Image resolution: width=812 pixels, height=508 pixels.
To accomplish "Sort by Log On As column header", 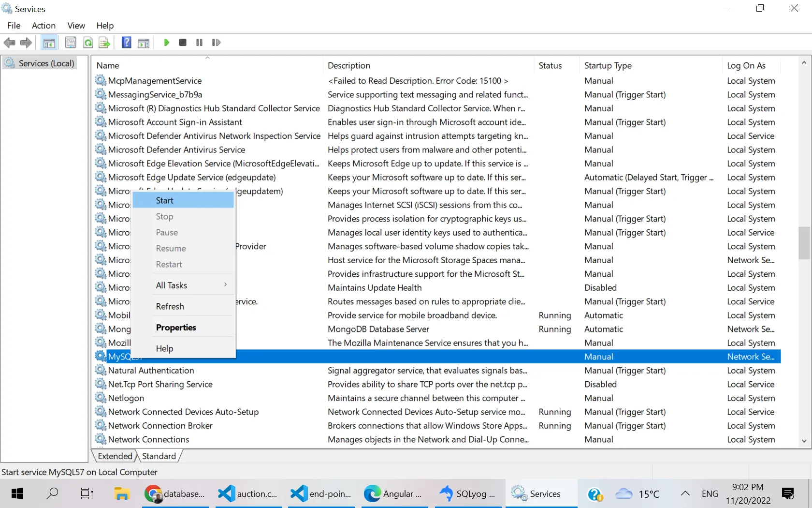I will pyautogui.click(x=752, y=65).
